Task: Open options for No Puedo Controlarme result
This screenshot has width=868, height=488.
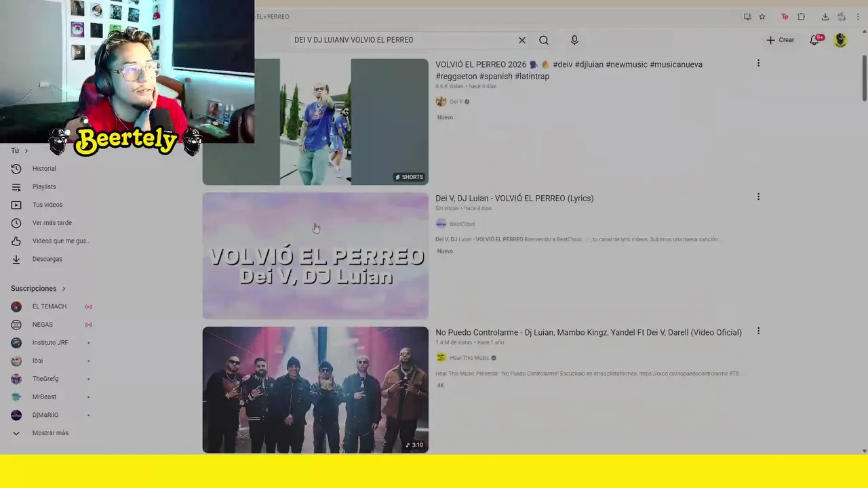Action: pyautogui.click(x=758, y=331)
